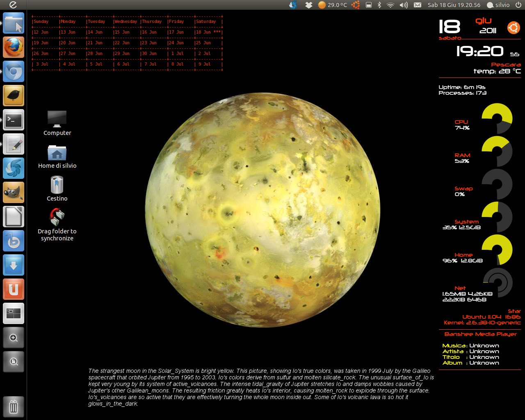Open the Wi-Fi network indicator menu
This screenshot has height=420, width=525.
click(x=390, y=5)
